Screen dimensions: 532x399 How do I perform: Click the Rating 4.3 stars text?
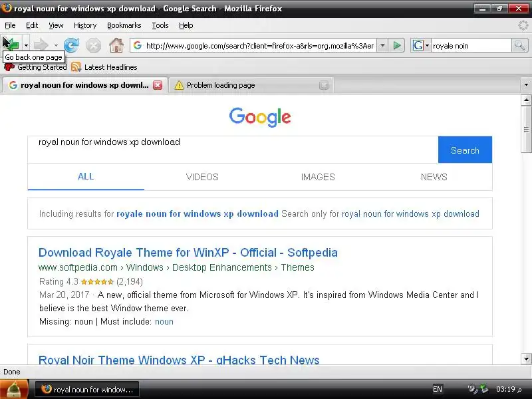click(91, 281)
